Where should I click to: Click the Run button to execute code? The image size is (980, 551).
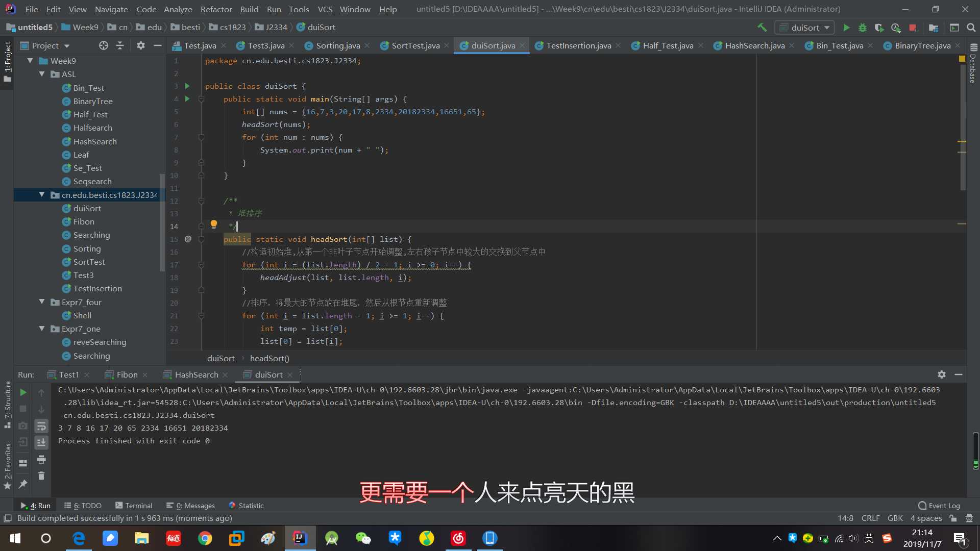pos(846,27)
